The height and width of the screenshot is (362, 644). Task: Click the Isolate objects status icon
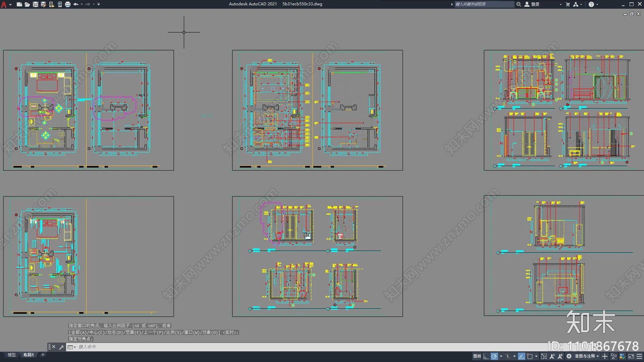coord(613,356)
